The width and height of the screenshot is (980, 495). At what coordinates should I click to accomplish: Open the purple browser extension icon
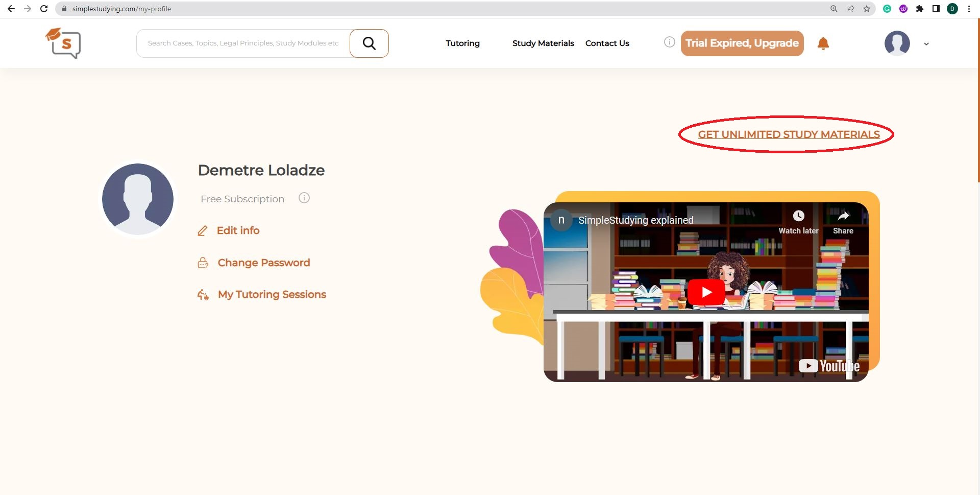(903, 9)
